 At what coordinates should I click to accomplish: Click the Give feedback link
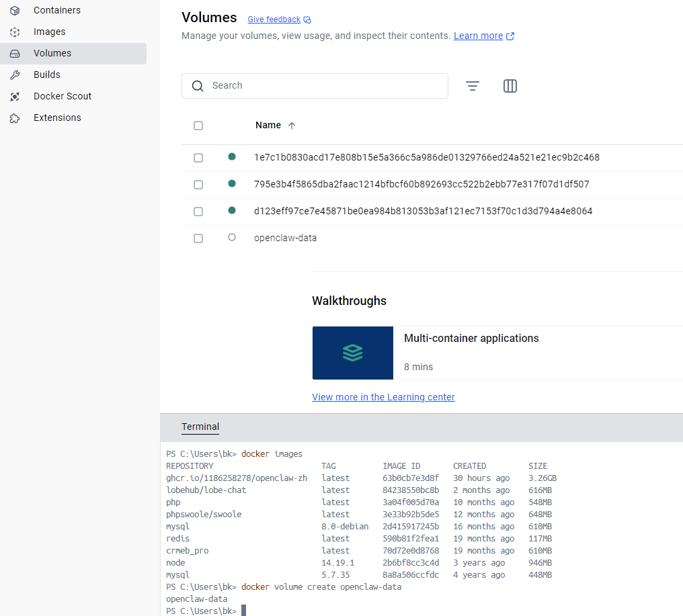274,19
